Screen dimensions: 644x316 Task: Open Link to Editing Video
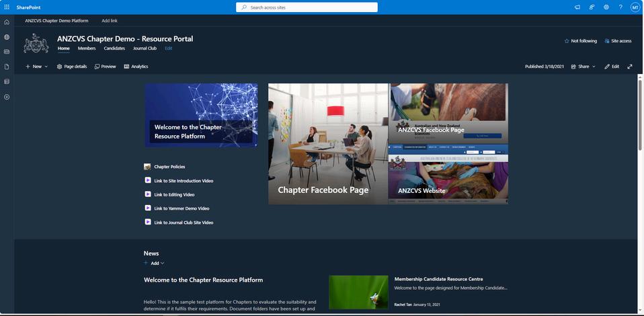coord(174,195)
